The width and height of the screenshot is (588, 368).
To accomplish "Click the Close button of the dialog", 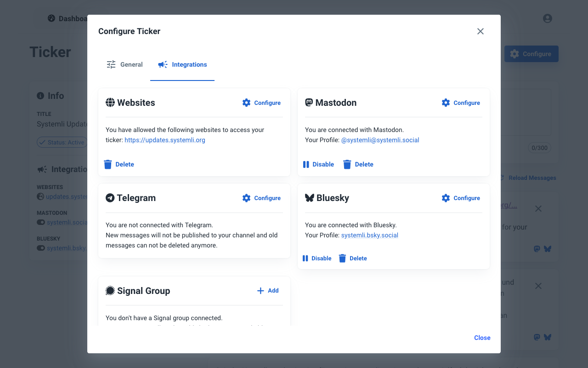I will pos(482,338).
